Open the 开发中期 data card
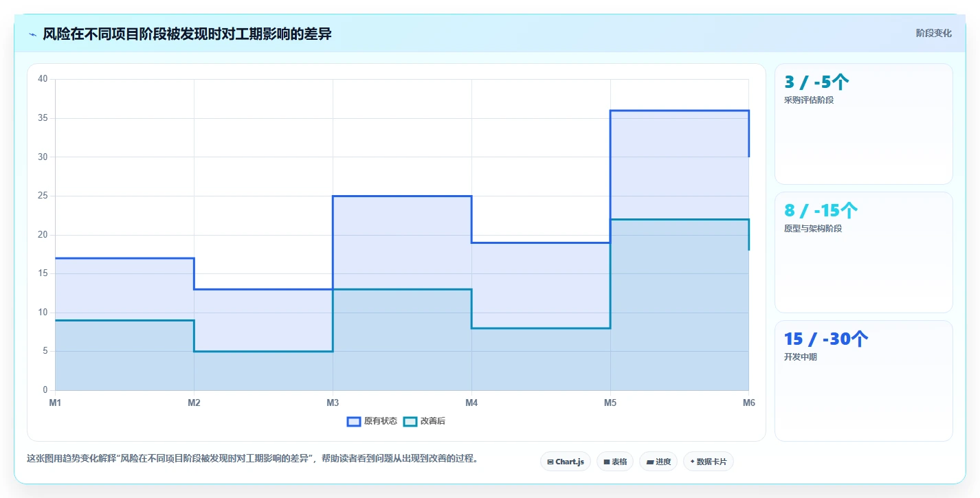980x498 pixels. pyautogui.click(x=864, y=381)
